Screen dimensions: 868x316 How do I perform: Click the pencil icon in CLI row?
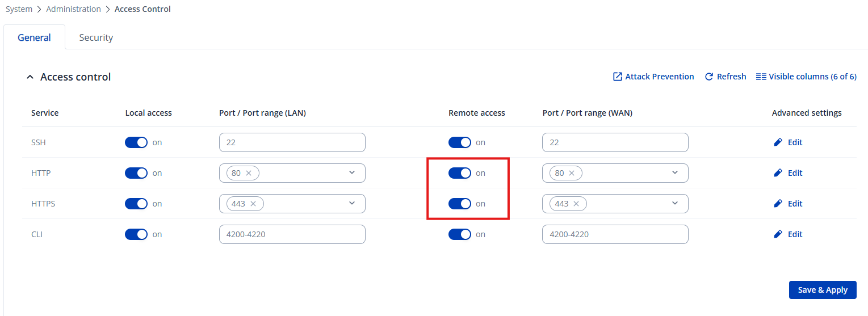coord(778,234)
